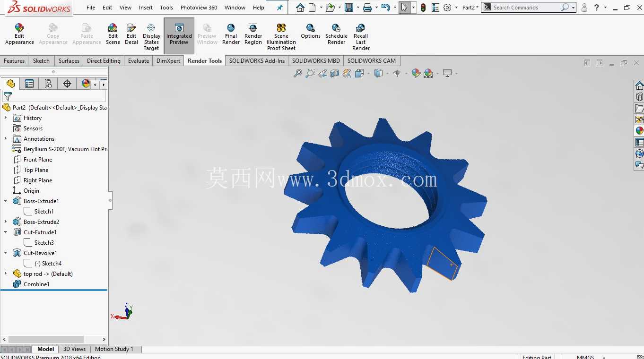Select Display States Target
Image resolution: width=644 pixels, height=359 pixels.
[151, 37]
